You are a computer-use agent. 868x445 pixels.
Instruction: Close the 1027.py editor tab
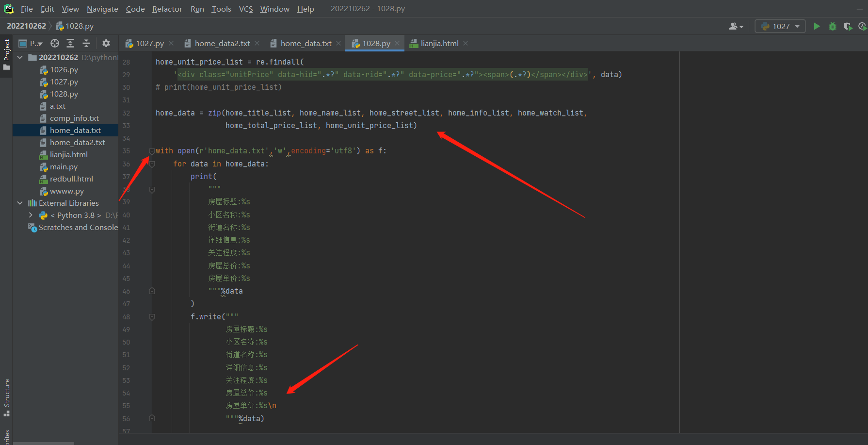(171, 43)
